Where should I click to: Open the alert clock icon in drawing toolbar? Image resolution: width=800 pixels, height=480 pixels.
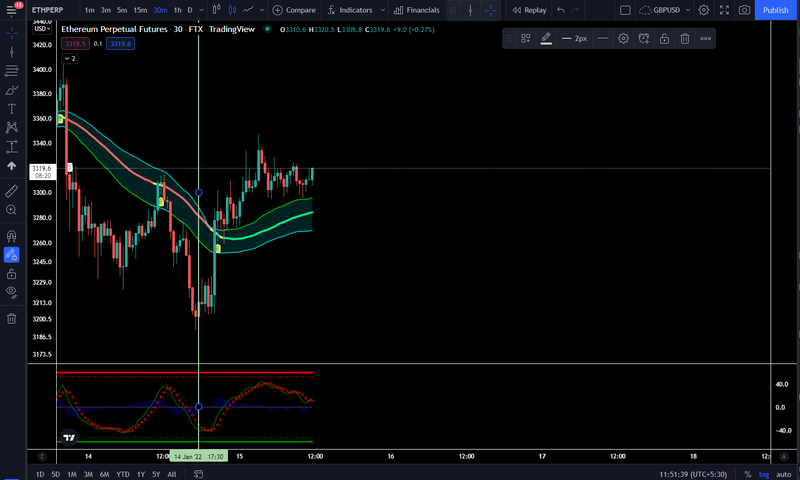644,38
